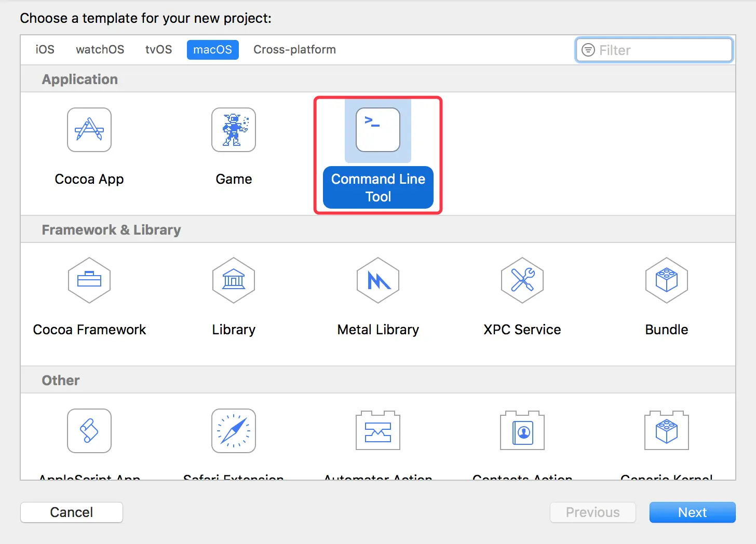The image size is (756, 544).
Task: Click the Next button
Action: pos(693,512)
